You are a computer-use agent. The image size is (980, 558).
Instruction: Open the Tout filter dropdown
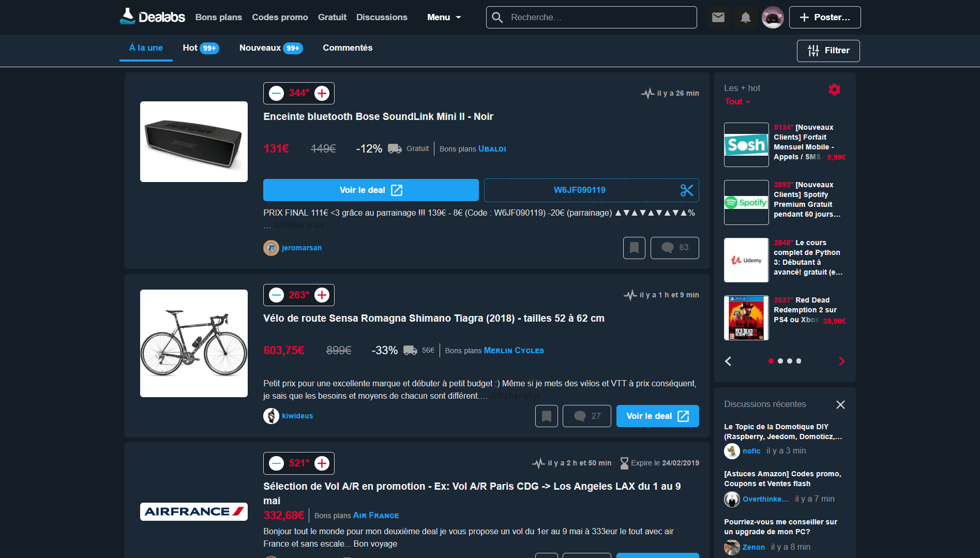point(737,101)
